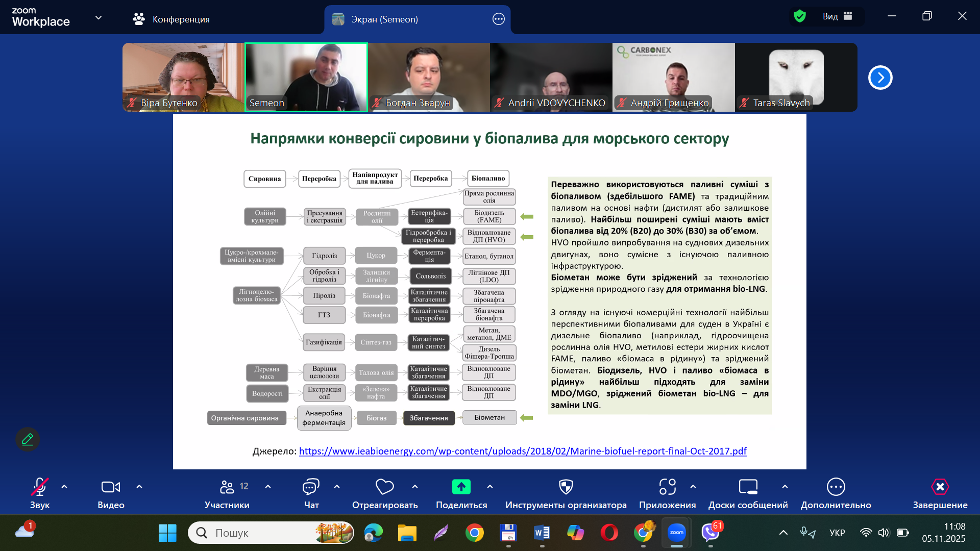Unmute the microphone (Звук)
This screenshot has width=980, height=551.
39,487
